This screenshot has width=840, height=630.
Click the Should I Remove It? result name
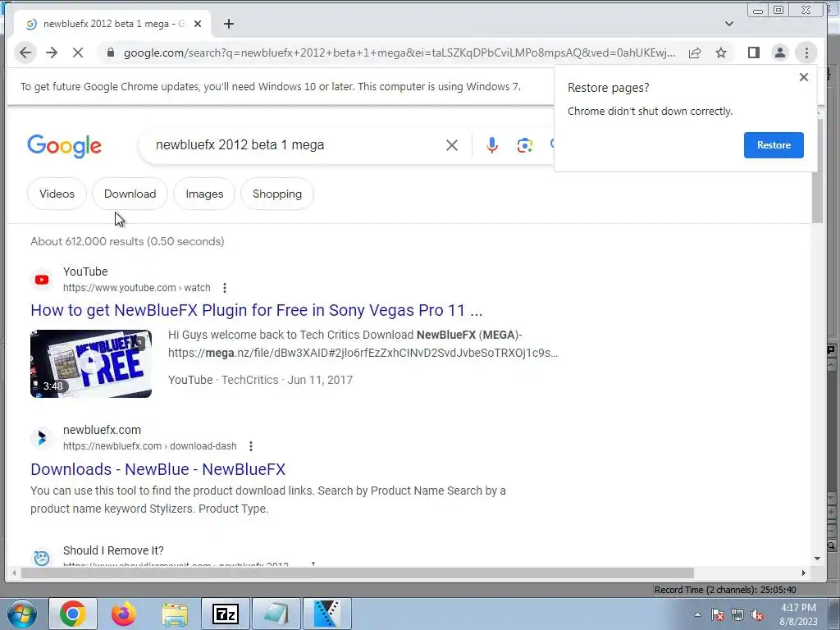(x=113, y=550)
